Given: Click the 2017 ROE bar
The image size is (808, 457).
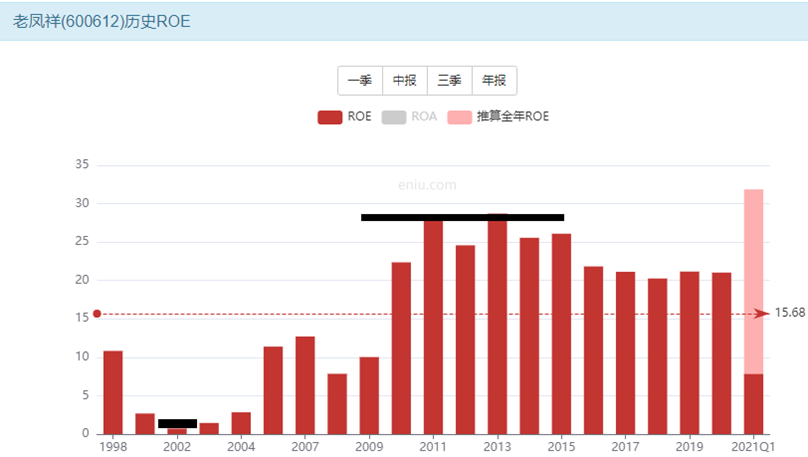Looking at the screenshot, I should coord(625,353).
